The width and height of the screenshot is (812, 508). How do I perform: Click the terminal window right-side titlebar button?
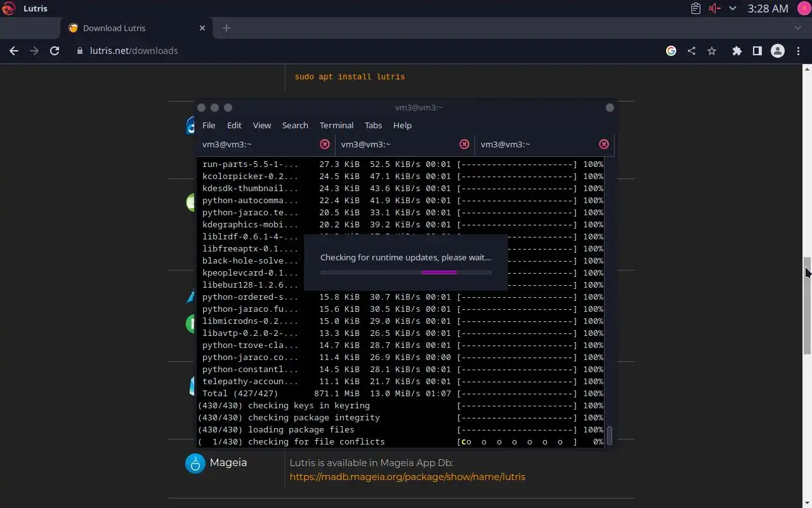click(x=610, y=107)
